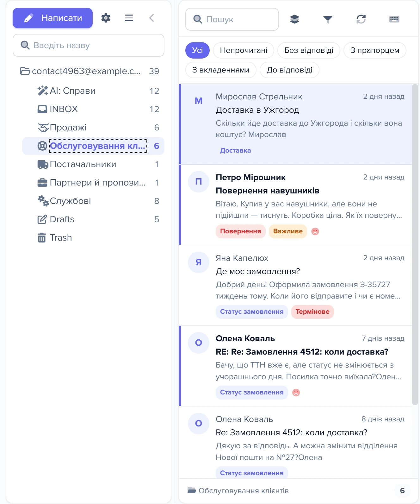Click the Термінове tag
Viewport: 420px width, 504px height.
312,312
